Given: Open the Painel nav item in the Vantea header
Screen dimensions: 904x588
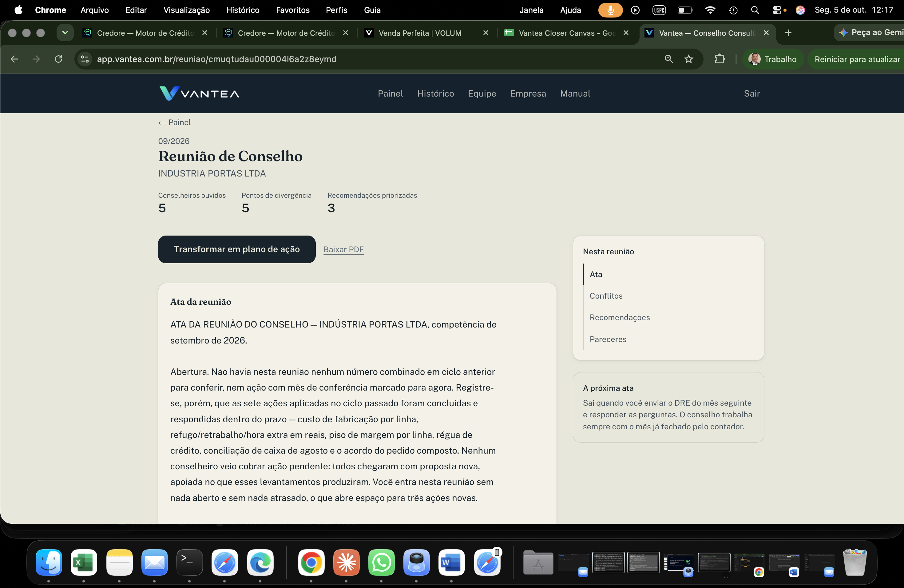Looking at the screenshot, I should pos(390,93).
